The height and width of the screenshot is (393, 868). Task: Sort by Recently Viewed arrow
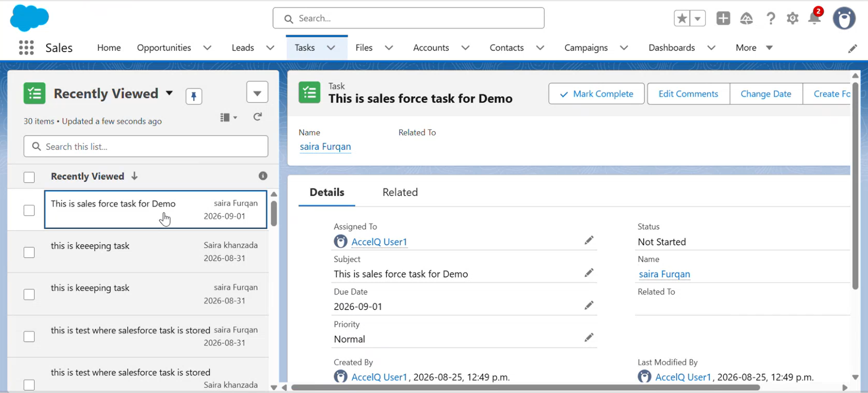click(134, 176)
